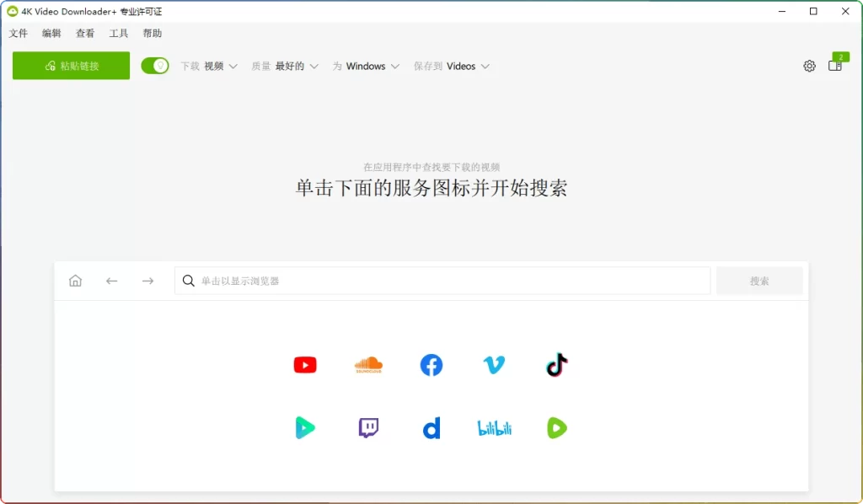
Task: Open the green Rutube-style play icon
Action: click(556, 427)
